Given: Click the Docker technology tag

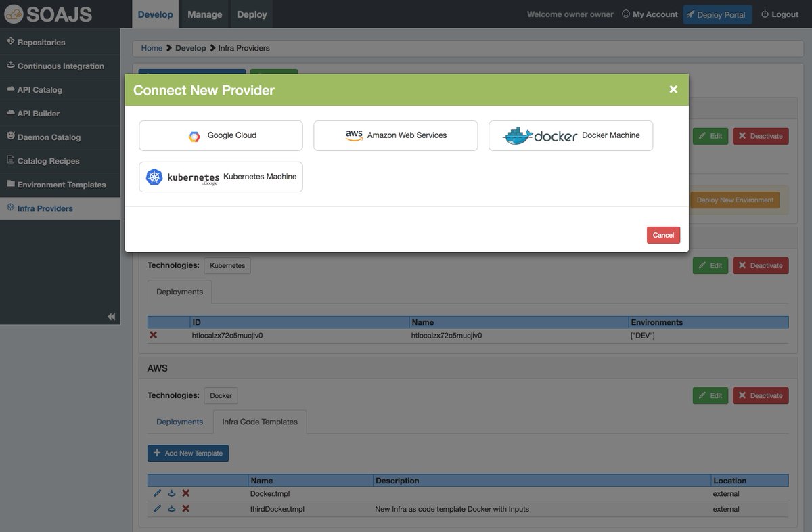Looking at the screenshot, I should click(221, 395).
